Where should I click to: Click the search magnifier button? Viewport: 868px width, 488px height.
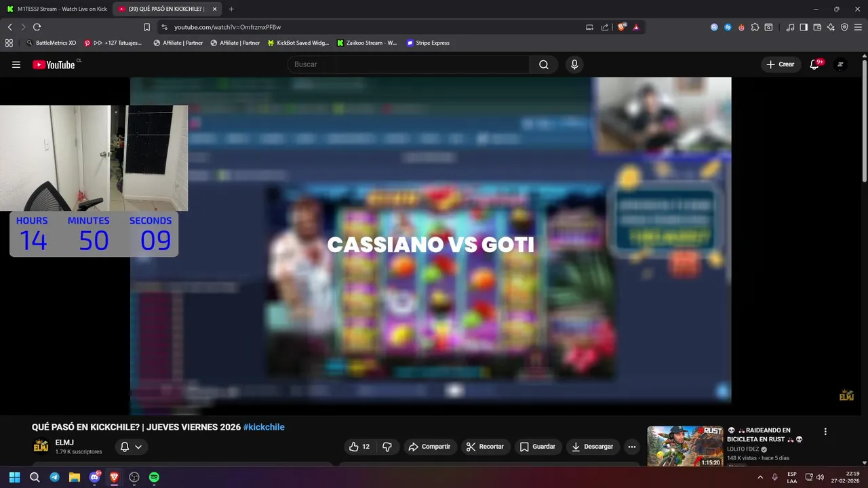tap(544, 64)
